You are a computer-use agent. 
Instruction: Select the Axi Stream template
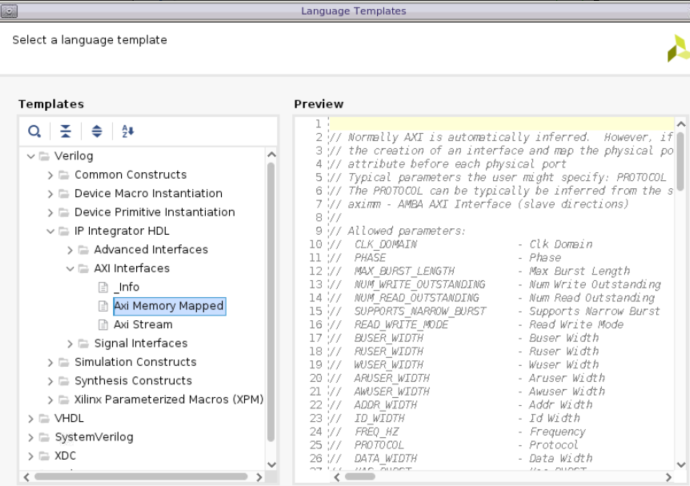tap(143, 325)
